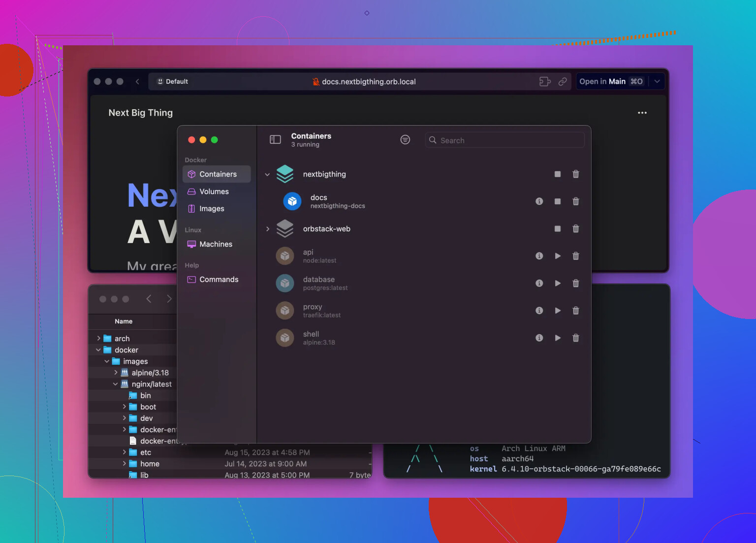This screenshot has height=543, width=756.
Task: Show info for the docs container
Action: click(539, 201)
